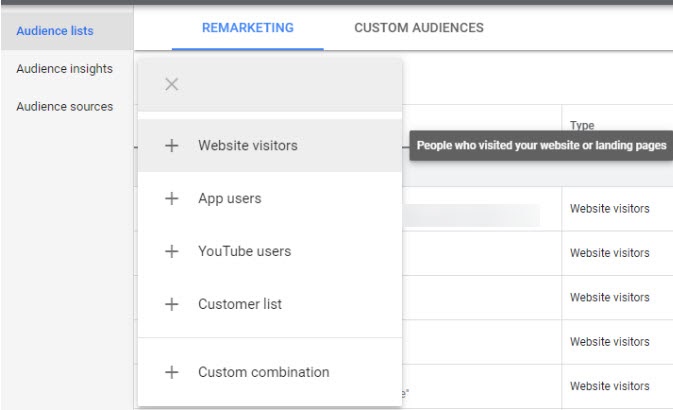Click Website visitors type cell in bottom row
This screenshot has width=673, height=410.
click(x=609, y=386)
